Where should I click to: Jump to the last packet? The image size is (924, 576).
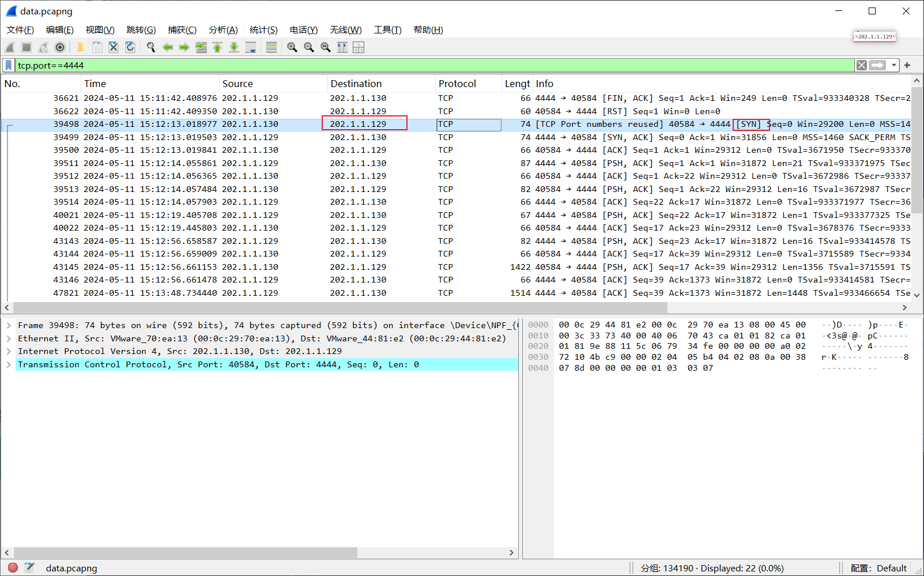click(234, 47)
